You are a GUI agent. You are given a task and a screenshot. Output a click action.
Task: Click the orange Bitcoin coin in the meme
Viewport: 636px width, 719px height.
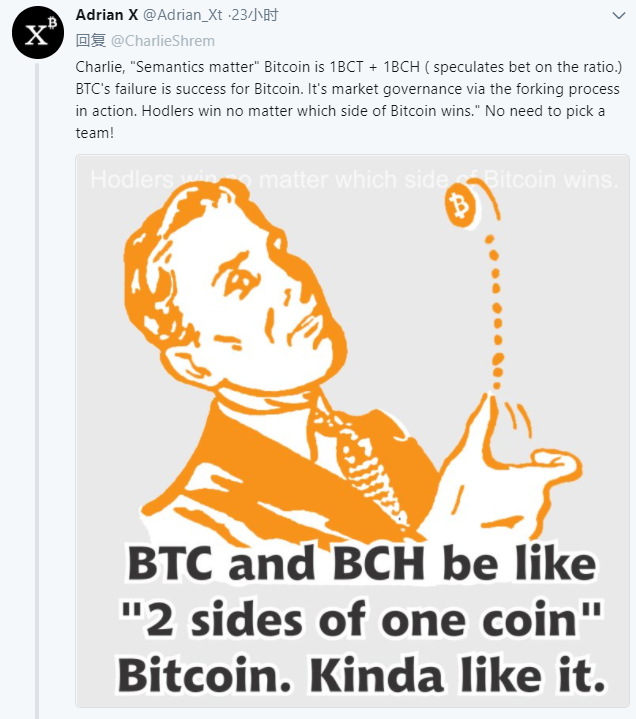click(x=462, y=207)
